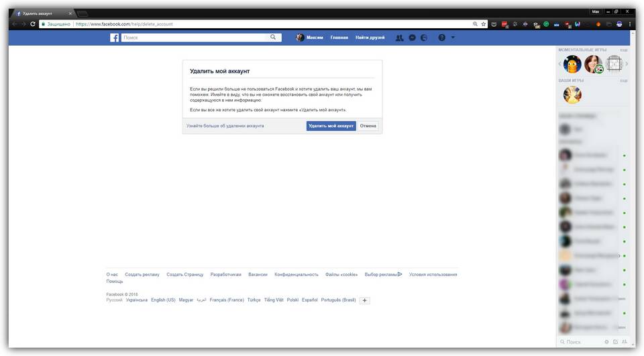Open the Выбор рекламы footer link

[383, 275]
